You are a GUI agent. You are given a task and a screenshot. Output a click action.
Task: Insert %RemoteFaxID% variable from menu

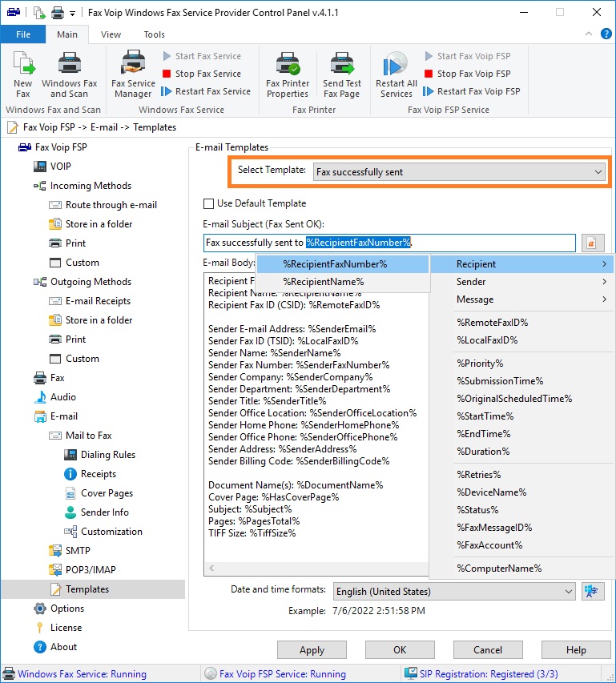click(x=522, y=323)
